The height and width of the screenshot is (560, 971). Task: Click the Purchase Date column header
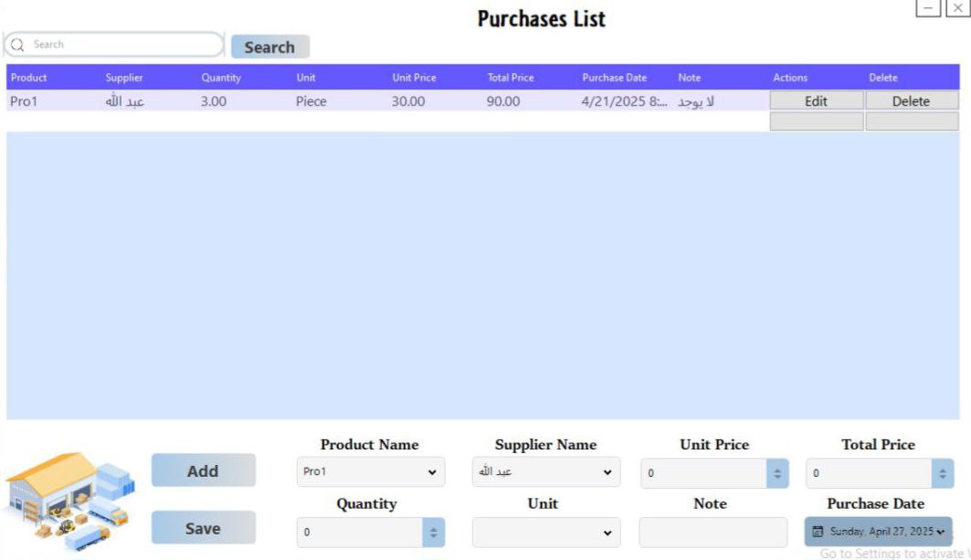pyautogui.click(x=615, y=78)
